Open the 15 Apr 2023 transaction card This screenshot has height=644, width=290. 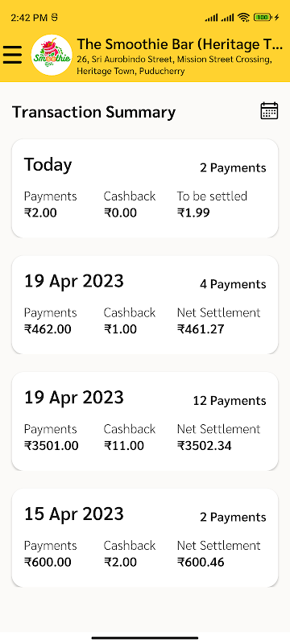145,538
